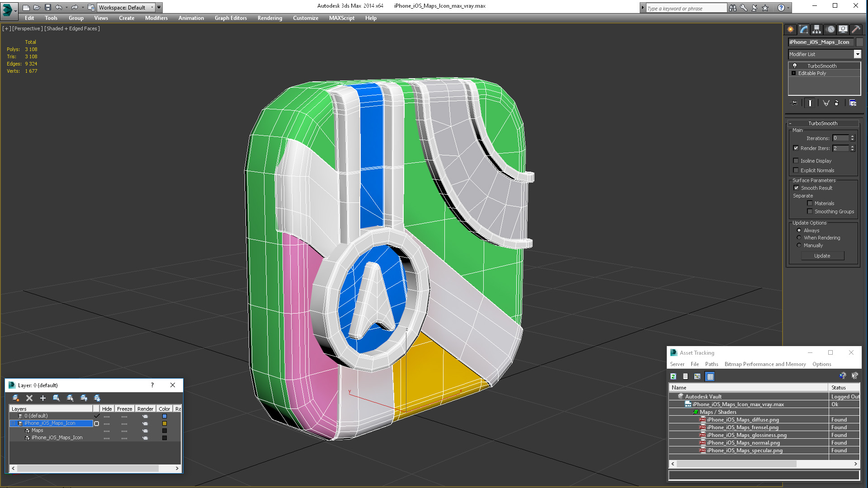Click Highlight Selected Objects' Layers icon
868x488 pixels.
70,398
